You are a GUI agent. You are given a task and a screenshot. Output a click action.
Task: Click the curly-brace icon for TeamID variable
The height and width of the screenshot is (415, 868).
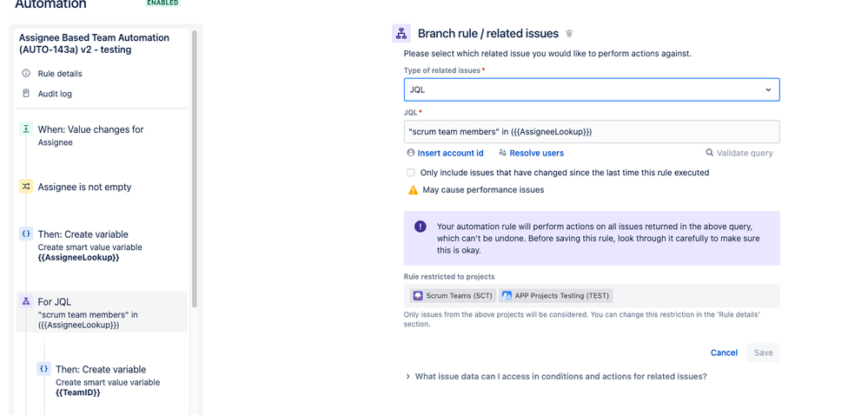pyautogui.click(x=43, y=368)
